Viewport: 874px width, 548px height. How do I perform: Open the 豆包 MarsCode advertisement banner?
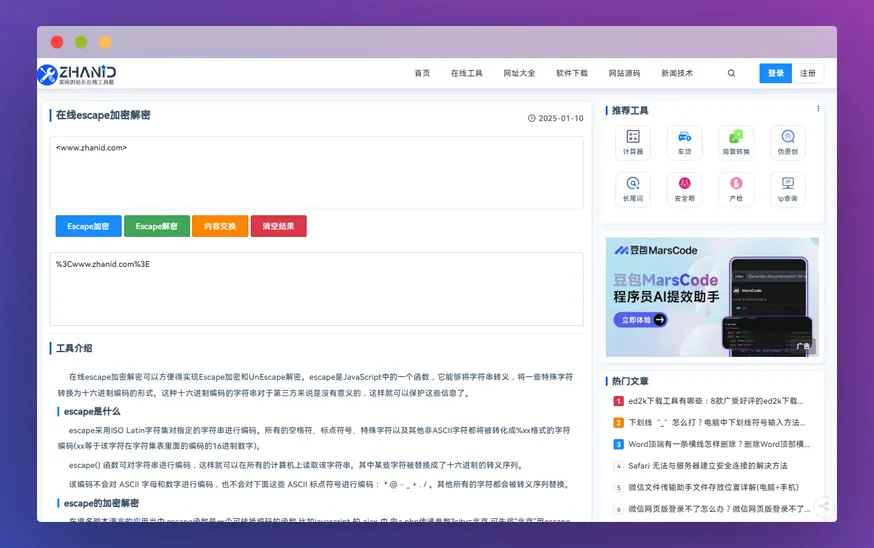tap(712, 297)
